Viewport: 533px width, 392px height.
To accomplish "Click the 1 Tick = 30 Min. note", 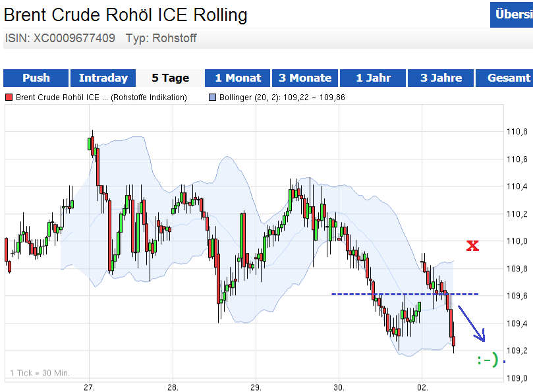I will [40, 373].
